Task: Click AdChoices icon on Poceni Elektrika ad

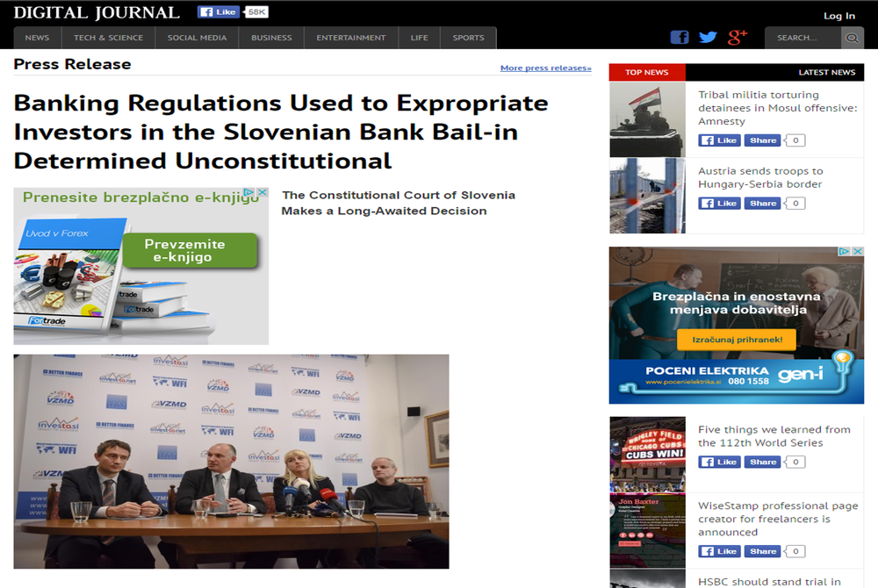Action: point(844,251)
